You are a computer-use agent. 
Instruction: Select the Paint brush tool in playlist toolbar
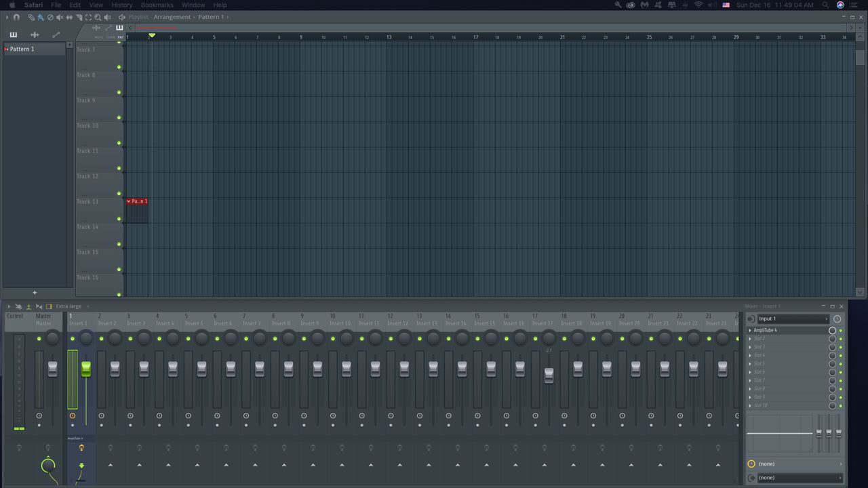tap(41, 17)
